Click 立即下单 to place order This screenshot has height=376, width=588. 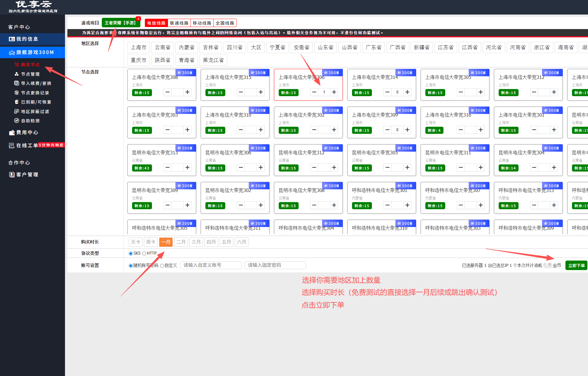[x=576, y=265]
